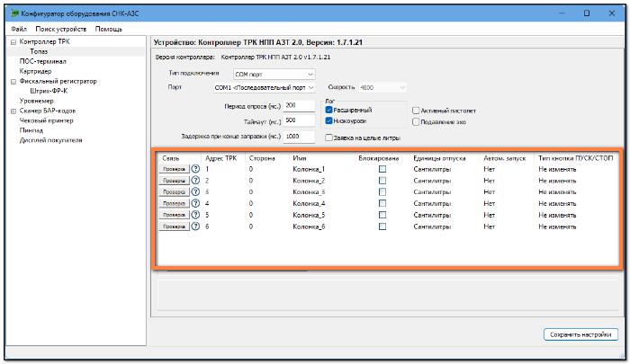Click the help icon in Колонка_6 row

point(195,226)
